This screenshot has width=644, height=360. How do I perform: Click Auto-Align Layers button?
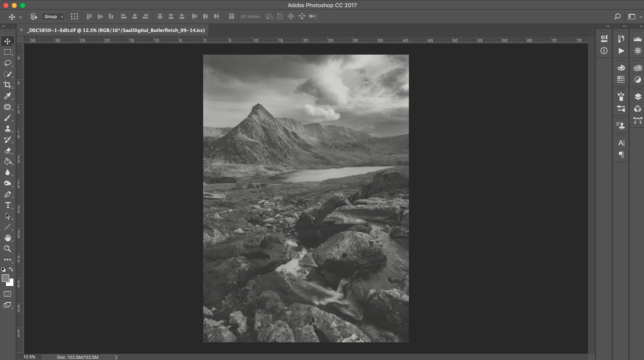(231, 16)
